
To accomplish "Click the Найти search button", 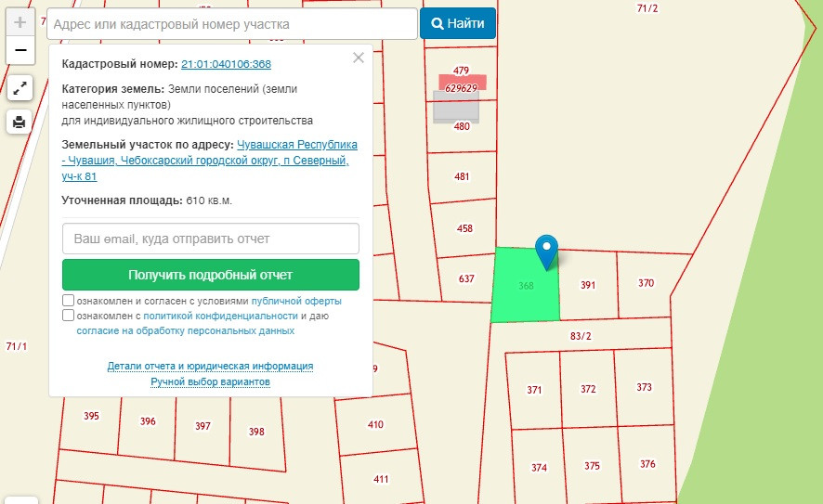I will click(458, 23).
